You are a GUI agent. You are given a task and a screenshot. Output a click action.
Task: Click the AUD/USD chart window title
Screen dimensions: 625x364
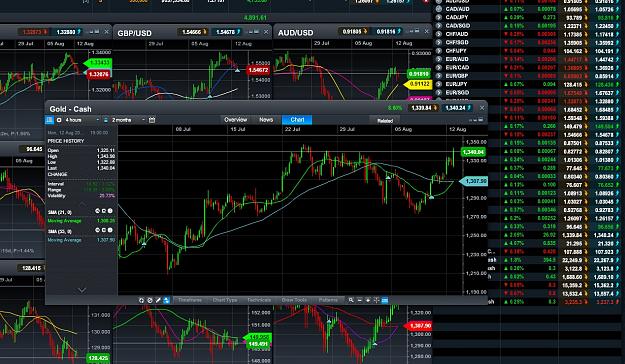pyautogui.click(x=295, y=33)
